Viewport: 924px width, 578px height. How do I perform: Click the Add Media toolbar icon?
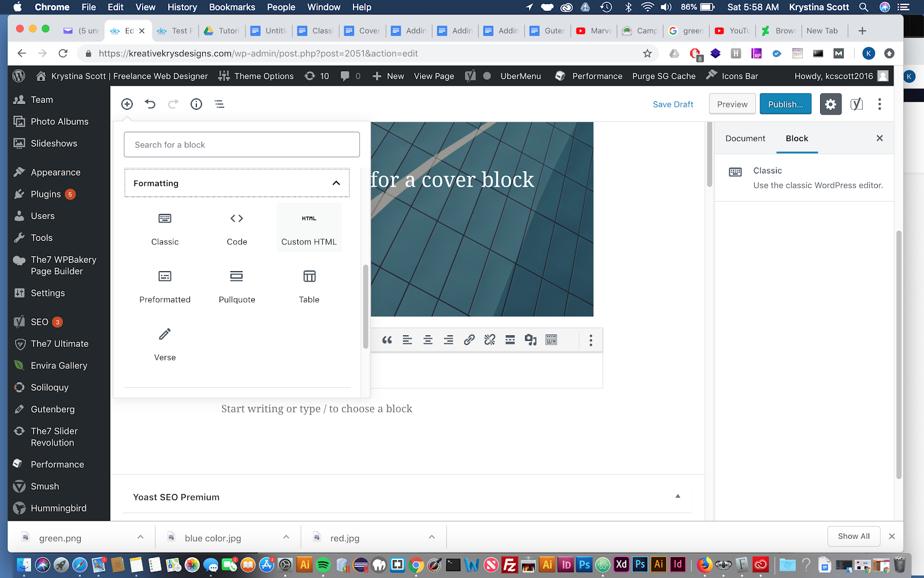(x=531, y=340)
